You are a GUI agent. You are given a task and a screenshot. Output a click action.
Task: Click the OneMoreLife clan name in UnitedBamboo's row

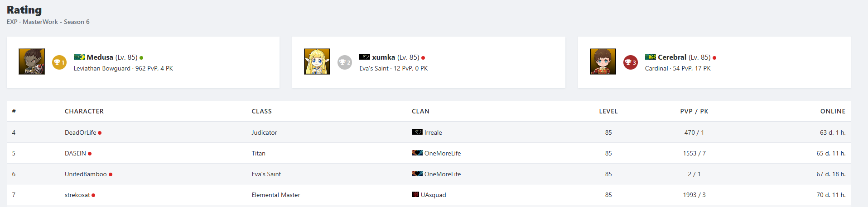click(x=442, y=174)
